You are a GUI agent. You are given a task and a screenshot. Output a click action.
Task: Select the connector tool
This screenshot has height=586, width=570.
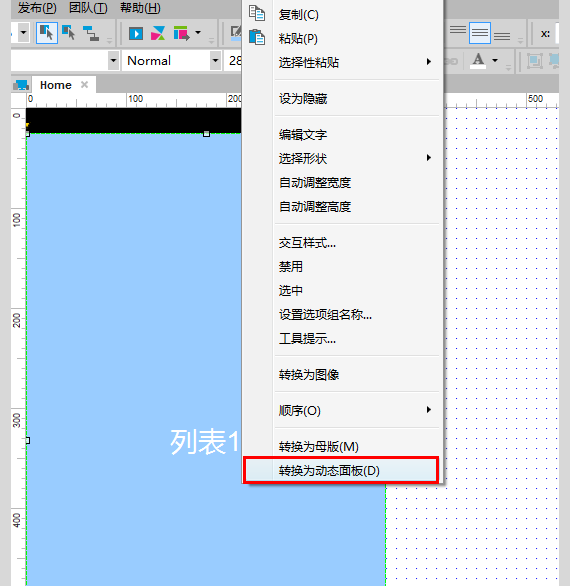click(x=91, y=33)
